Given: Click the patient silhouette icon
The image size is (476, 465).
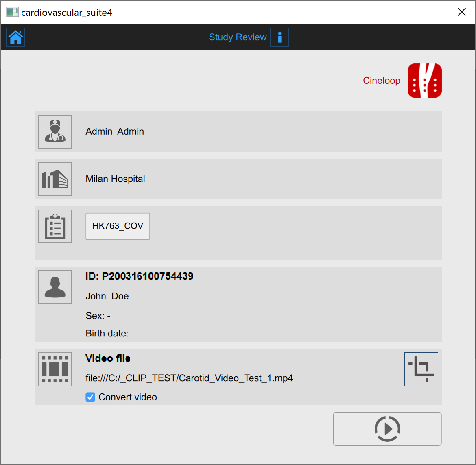Looking at the screenshot, I should tap(55, 287).
